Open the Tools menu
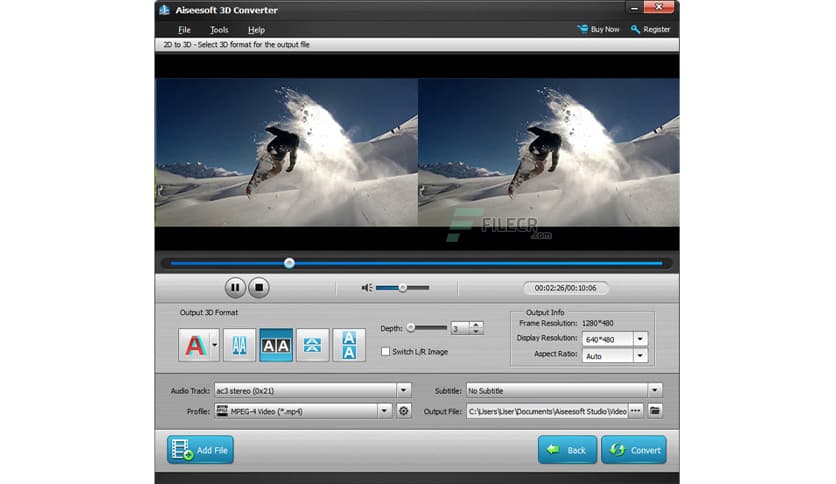836x484 pixels. point(219,30)
